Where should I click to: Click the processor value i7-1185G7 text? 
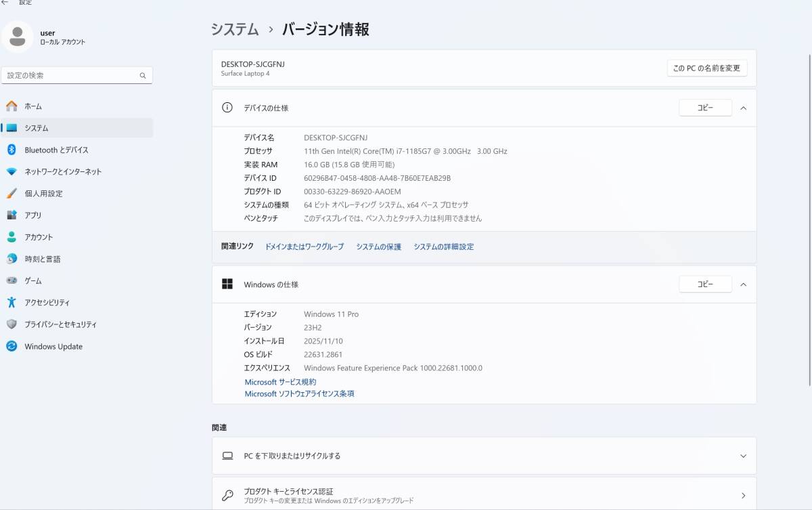pyautogui.click(x=405, y=151)
